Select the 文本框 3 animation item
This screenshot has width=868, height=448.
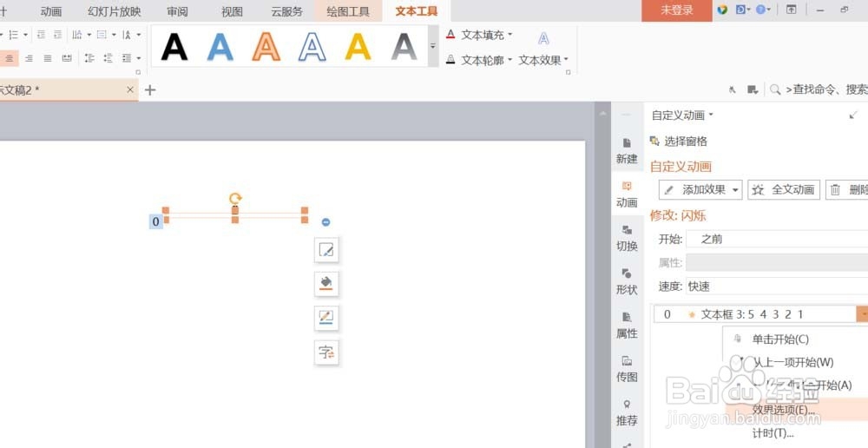click(755, 314)
